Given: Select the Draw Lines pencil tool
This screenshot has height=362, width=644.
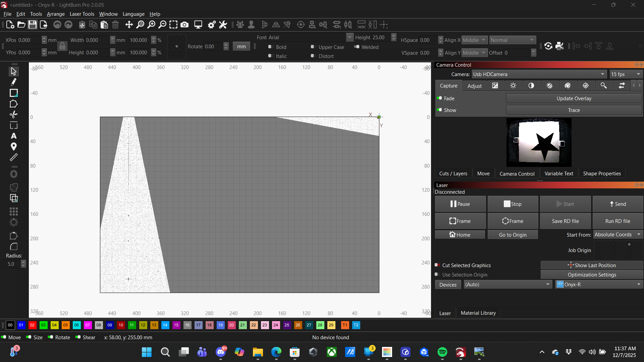Looking at the screenshot, I should click(x=14, y=82).
